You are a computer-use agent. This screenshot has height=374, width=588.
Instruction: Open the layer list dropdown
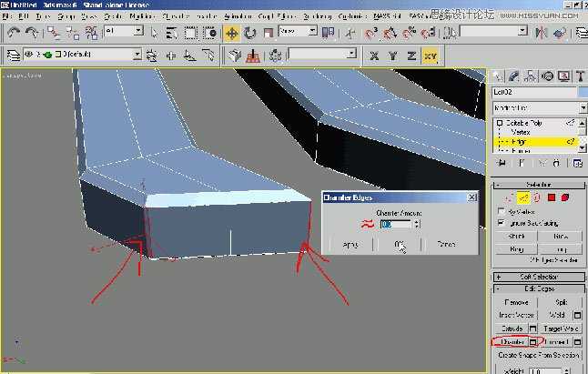tap(137, 55)
